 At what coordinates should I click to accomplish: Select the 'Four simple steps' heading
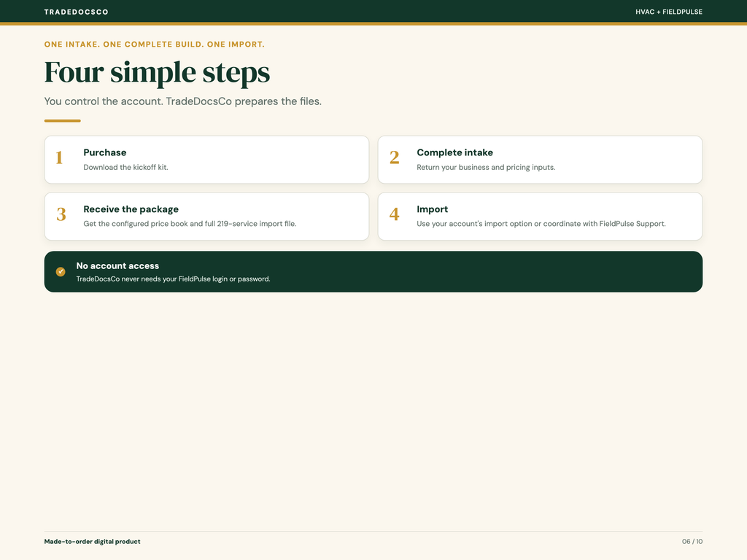pyautogui.click(x=158, y=73)
